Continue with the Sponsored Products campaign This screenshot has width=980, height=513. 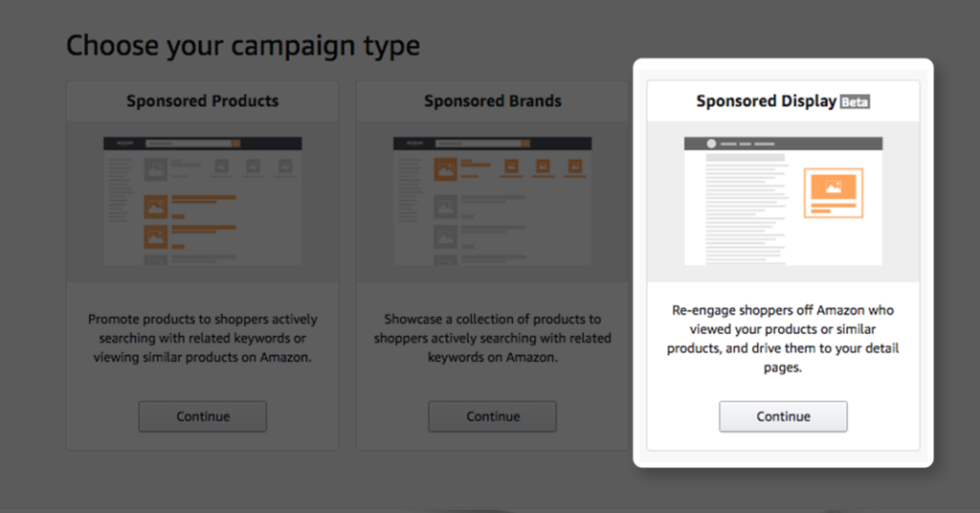pyautogui.click(x=203, y=416)
